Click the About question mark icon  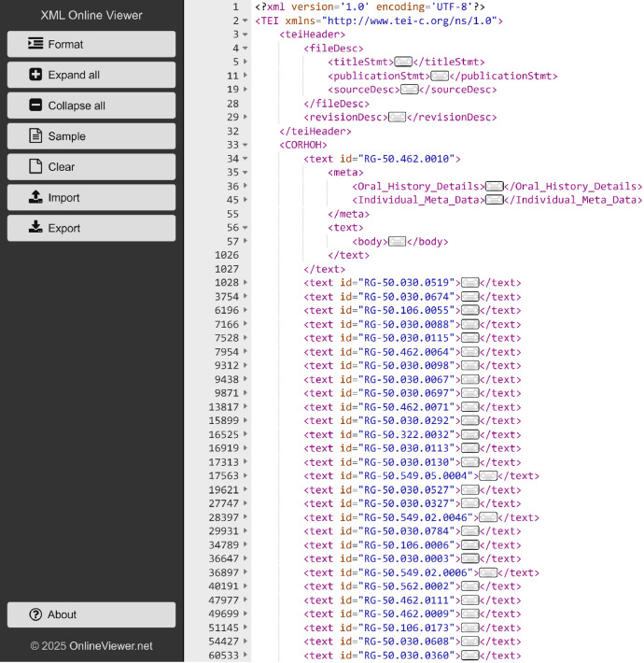tap(35, 614)
